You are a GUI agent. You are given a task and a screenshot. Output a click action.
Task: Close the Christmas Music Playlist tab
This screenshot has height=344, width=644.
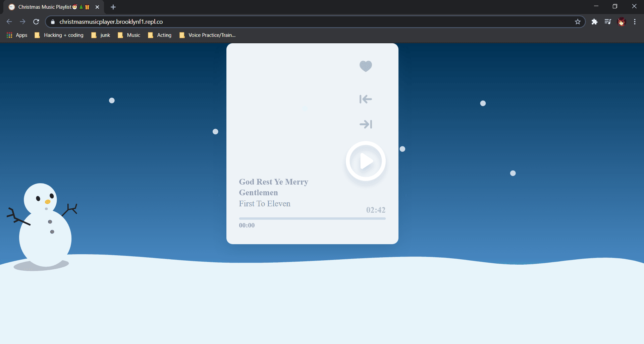[x=97, y=7]
